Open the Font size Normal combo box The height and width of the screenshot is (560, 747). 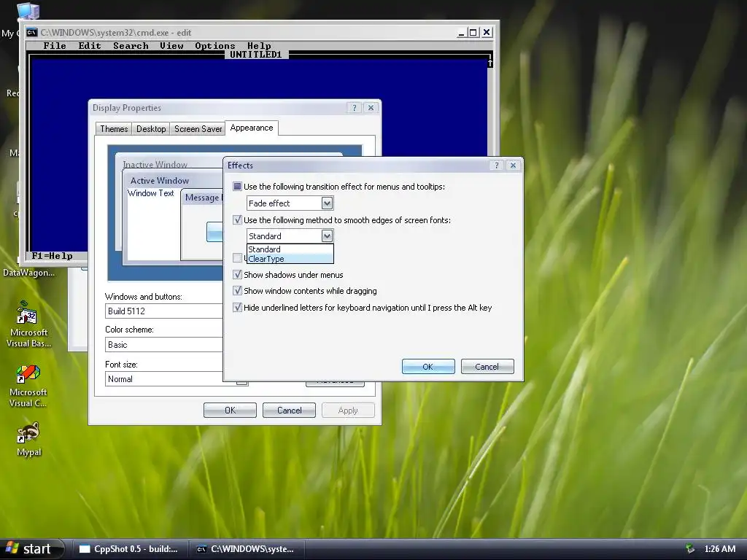click(163, 379)
